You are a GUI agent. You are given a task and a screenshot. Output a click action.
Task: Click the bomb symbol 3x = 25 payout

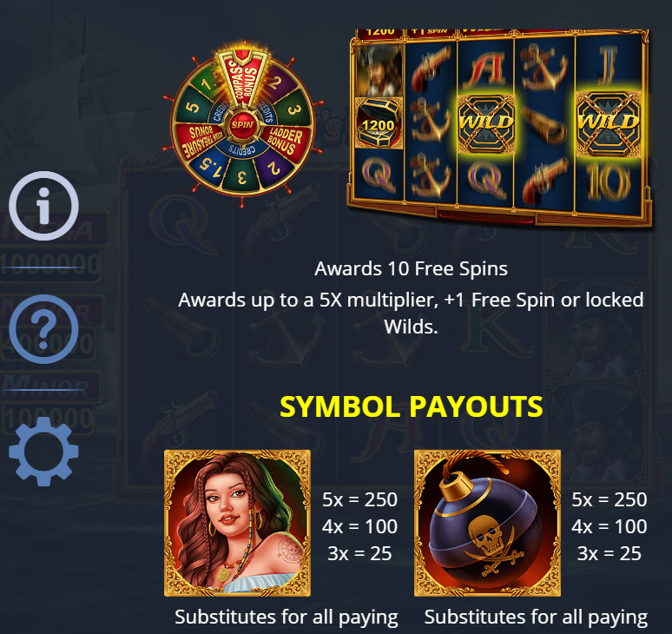coord(609,554)
